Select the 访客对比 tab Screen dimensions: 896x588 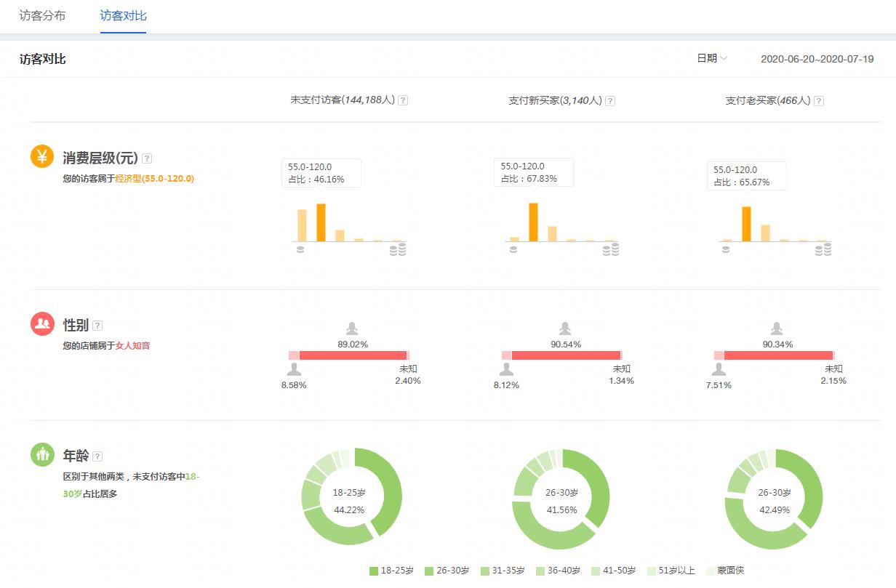124,15
